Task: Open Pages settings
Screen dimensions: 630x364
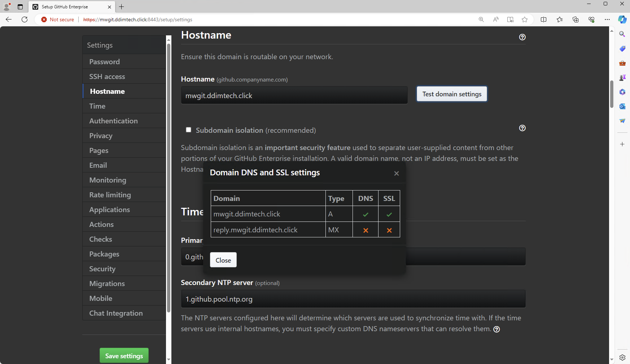Action: coord(124,150)
